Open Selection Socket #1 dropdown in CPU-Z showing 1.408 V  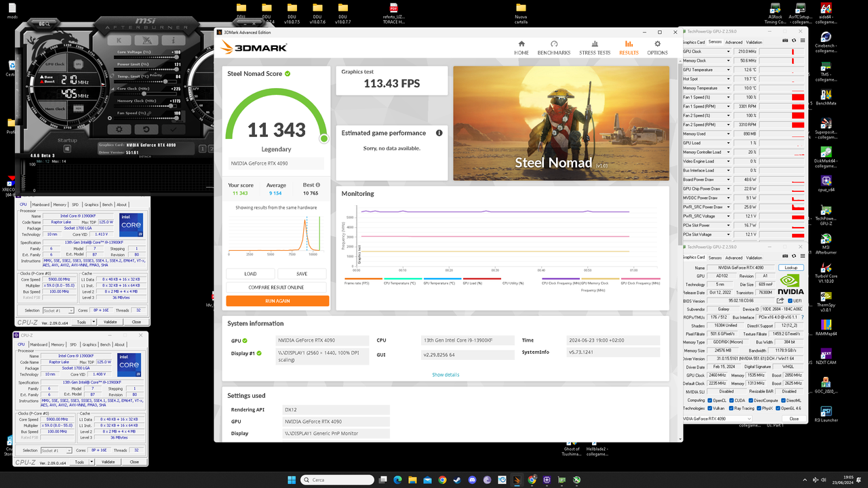(x=57, y=450)
